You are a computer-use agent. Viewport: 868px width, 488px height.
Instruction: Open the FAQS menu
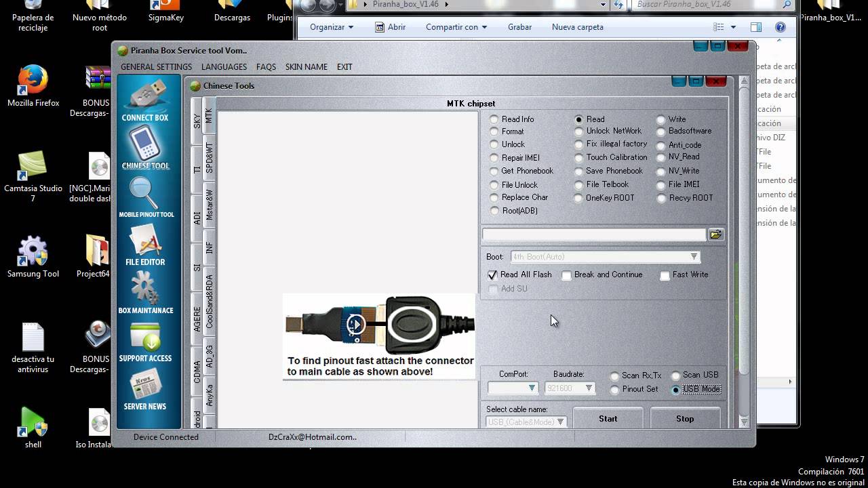pyautogui.click(x=266, y=67)
